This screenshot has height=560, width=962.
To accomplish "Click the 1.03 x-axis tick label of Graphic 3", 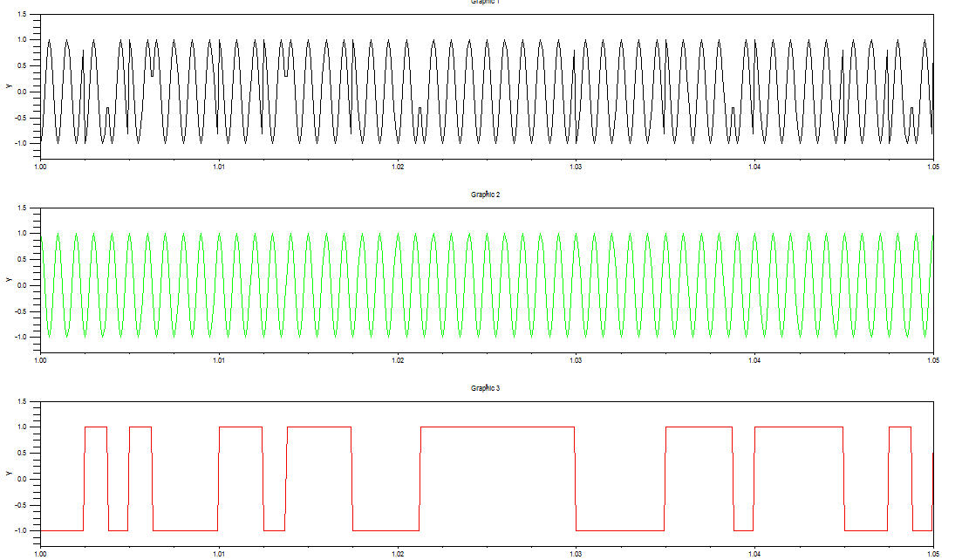I will [x=577, y=555].
